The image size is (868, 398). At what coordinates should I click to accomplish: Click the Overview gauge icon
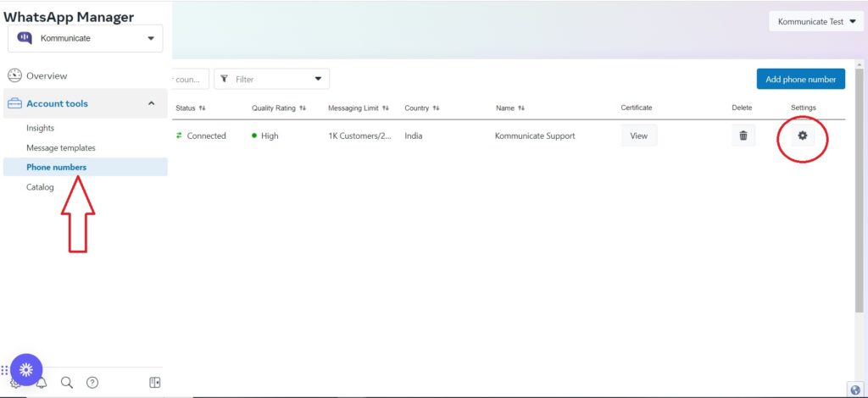(14, 75)
